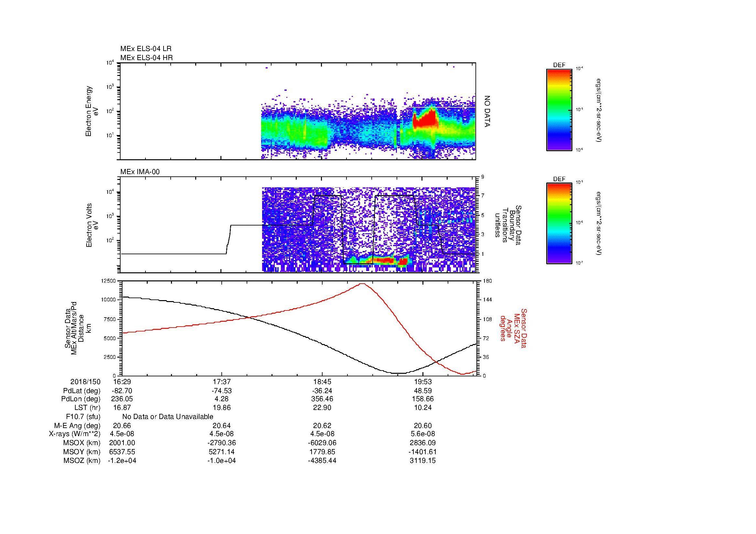This screenshot has width=756, height=534.
Task: Click the MSOY value '1779.85'
Action: (322, 452)
